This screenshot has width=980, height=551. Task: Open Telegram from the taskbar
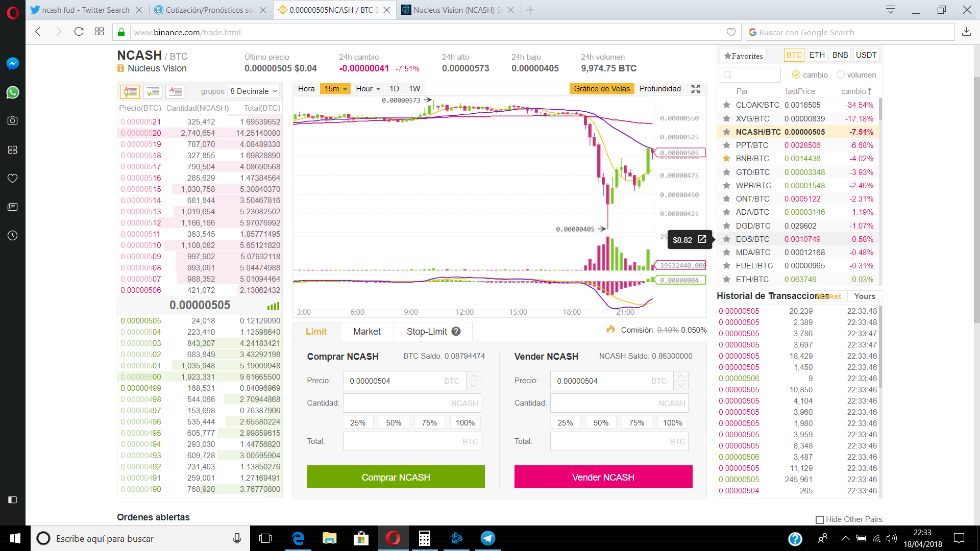487,538
